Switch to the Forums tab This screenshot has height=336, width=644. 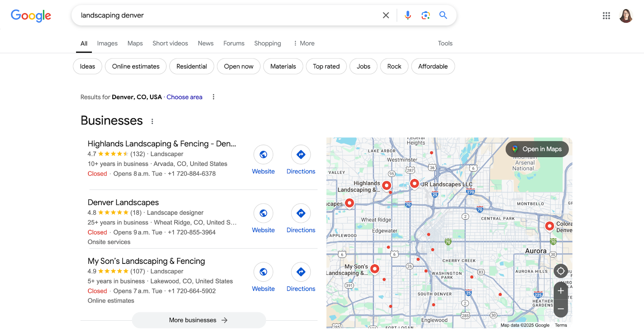[234, 43]
